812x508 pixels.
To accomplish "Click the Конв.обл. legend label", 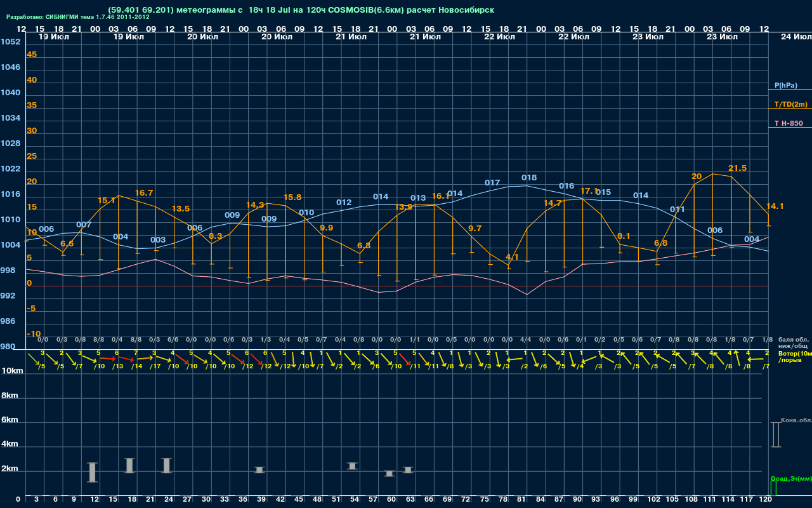I will pos(796,420).
